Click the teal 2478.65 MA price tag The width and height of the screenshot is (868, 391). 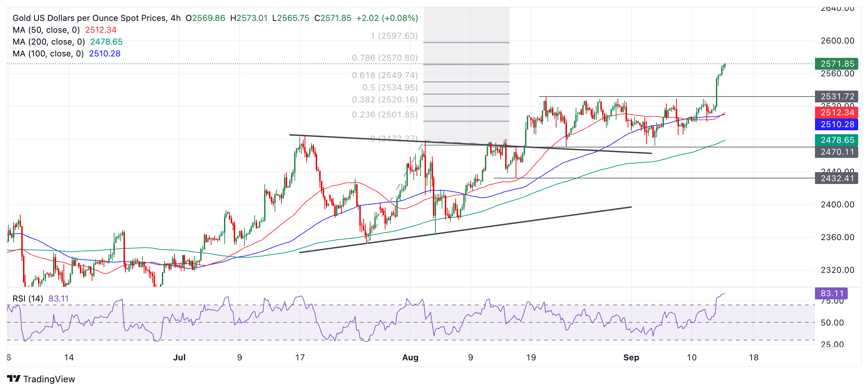coord(836,140)
